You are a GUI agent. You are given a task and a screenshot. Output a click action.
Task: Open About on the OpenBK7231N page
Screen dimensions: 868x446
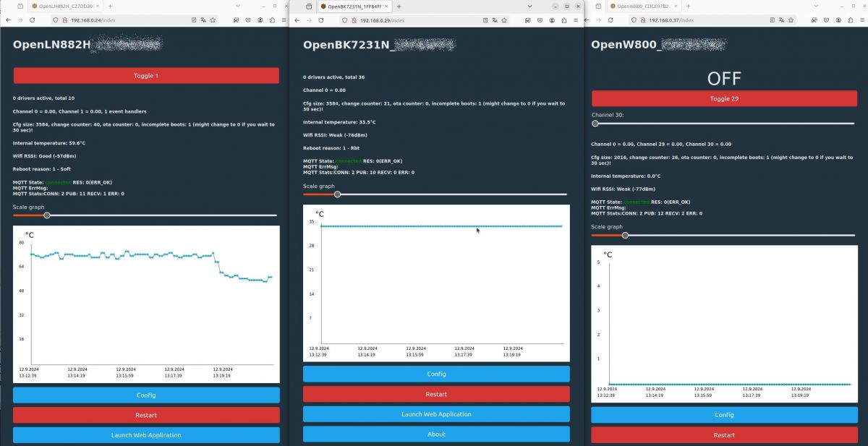[436, 434]
